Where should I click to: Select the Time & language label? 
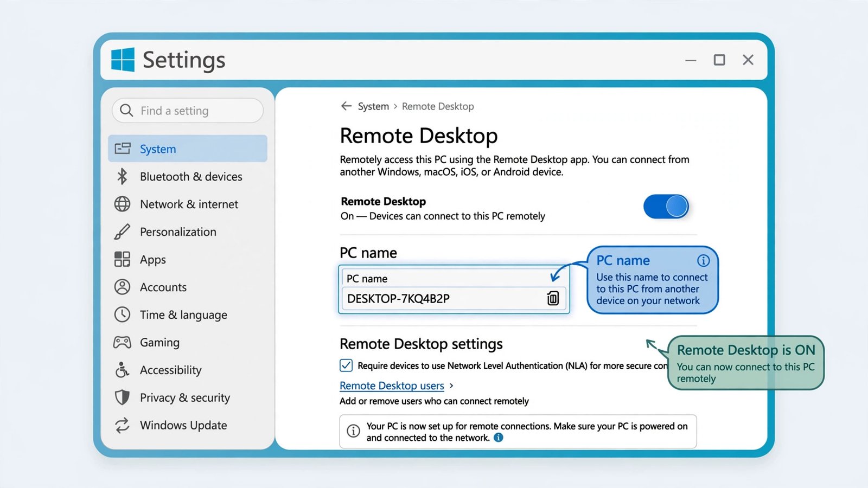click(183, 315)
